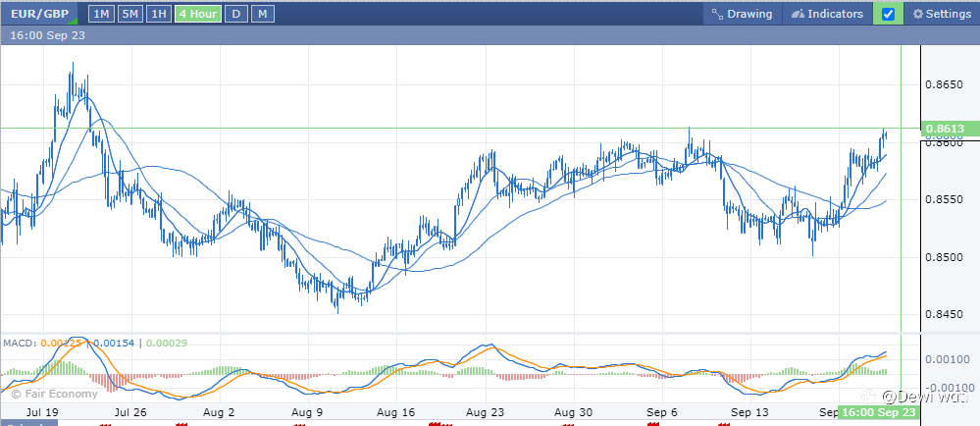
Task: Click the Aug 9 date label
Action: [307, 412]
